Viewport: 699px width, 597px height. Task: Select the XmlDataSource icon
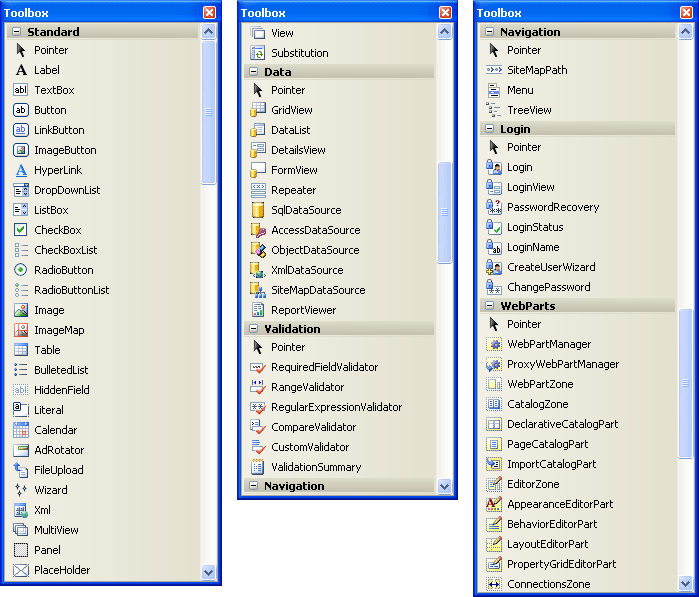click(x=258, y=270)
